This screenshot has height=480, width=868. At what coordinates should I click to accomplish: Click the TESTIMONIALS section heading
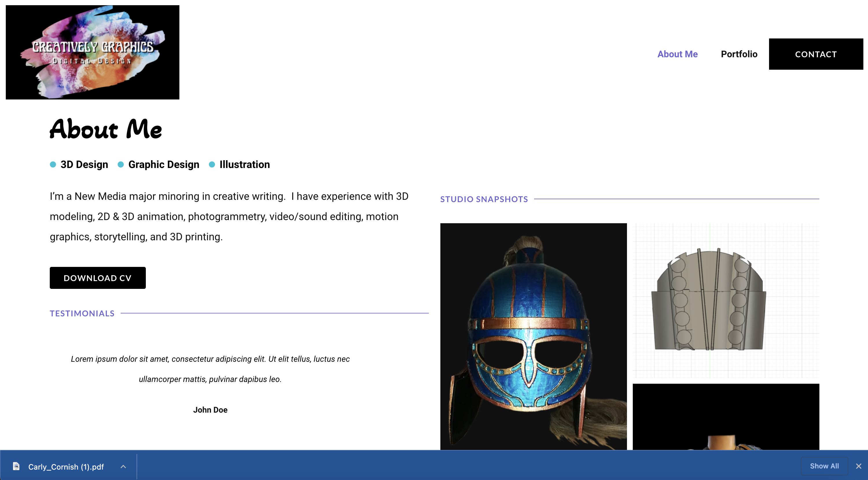[x=82, y=313]
